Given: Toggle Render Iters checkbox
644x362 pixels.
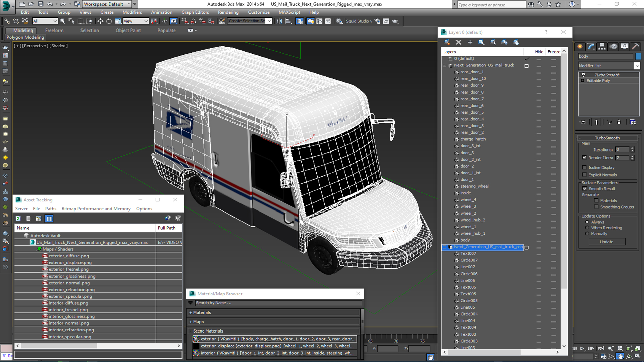Looking at the screenshot, I should coord(584,157).
